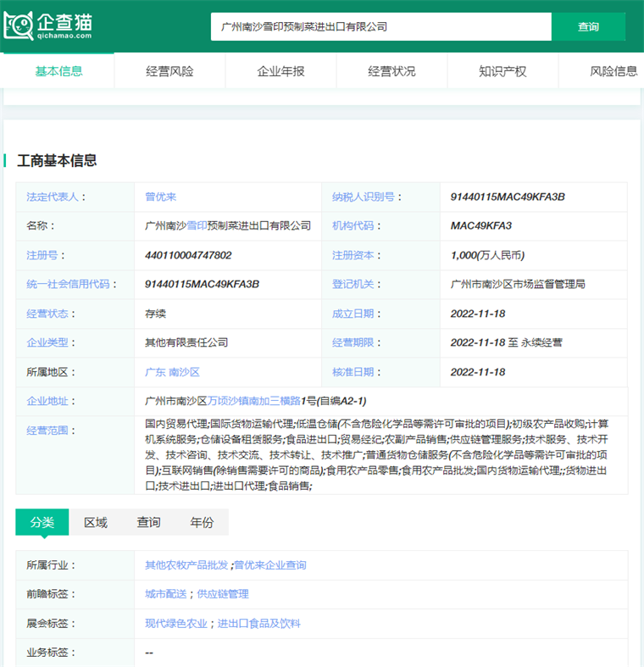Screen dimensions: 644x667
Task: Click registered capital value 1,000(万人民币)
Action: [487, 255]
